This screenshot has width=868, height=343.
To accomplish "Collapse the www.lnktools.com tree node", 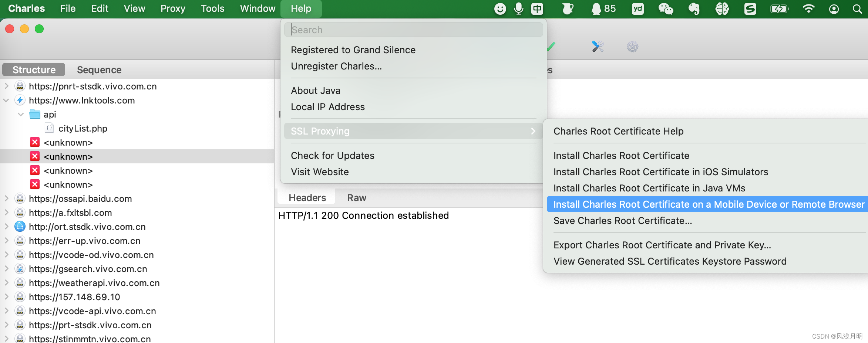I will [x=6, y=100].
